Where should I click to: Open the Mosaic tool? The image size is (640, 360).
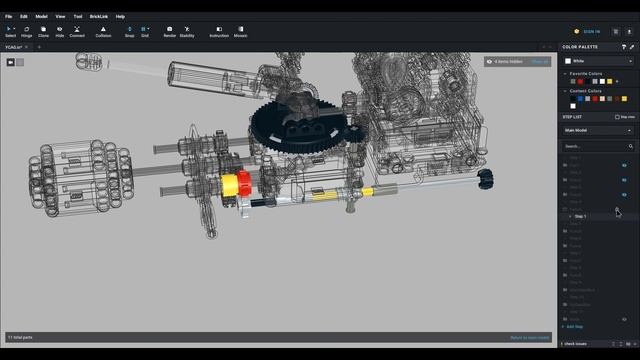[240, 31]
